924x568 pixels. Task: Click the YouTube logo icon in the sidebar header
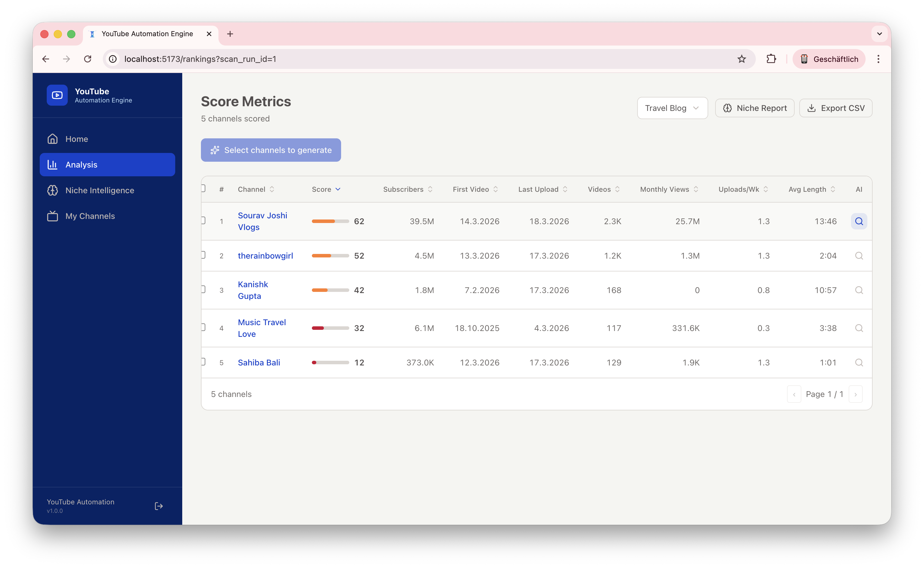pyautogui.click(x=57, y=95)
